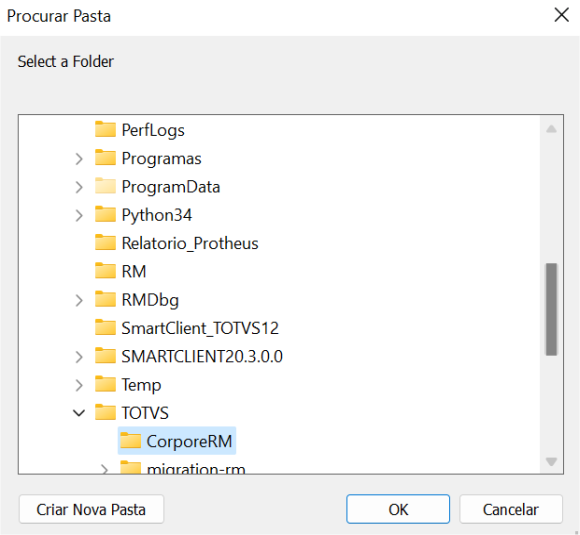Expand the Programas folder
Image resolution: width=580 pixels, height=535 pixels.
[79, 159]
